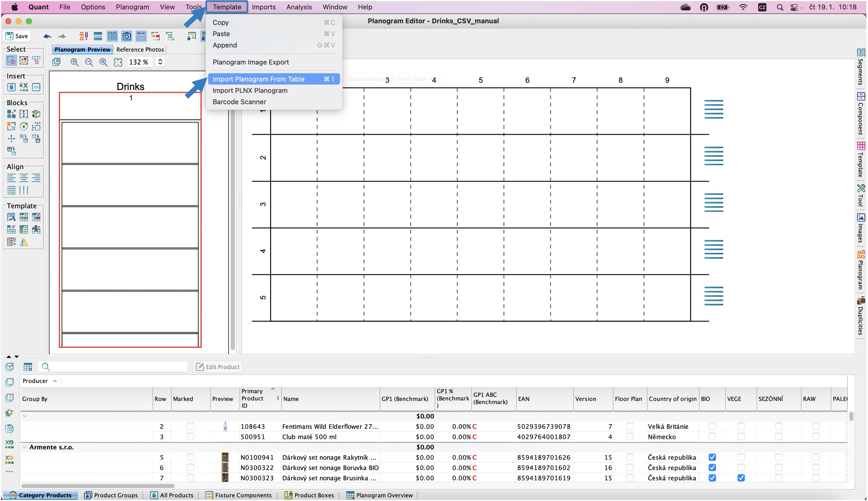Click the mirror template triangle icon
Viewport: 868px width, 501px height.
pos(23,242)
